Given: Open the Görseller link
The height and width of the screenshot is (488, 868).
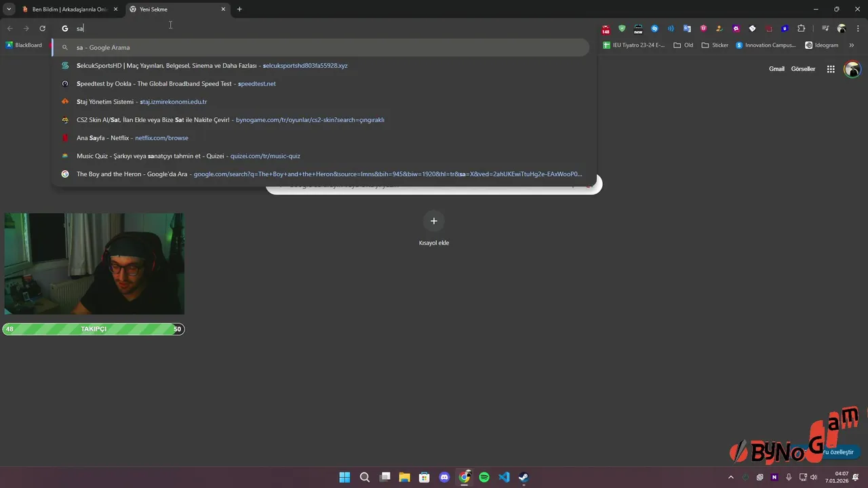Looking at the screenshot, I should coord(803,69).
